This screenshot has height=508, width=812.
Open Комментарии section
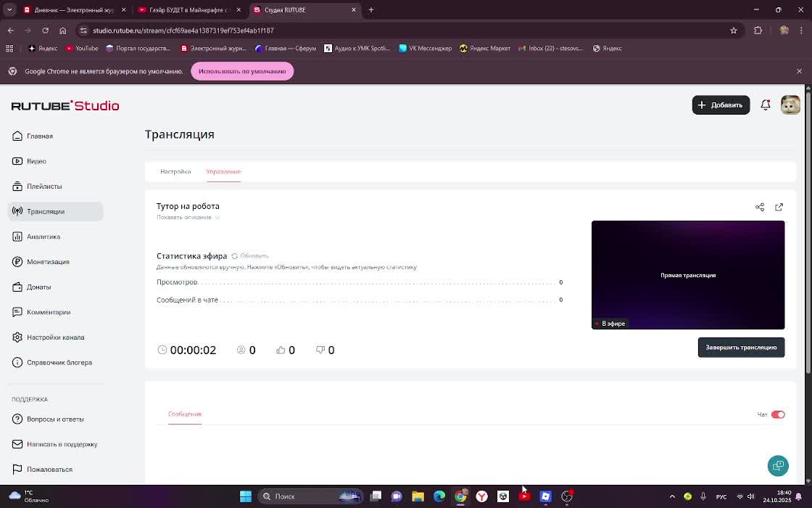(41, 312)
